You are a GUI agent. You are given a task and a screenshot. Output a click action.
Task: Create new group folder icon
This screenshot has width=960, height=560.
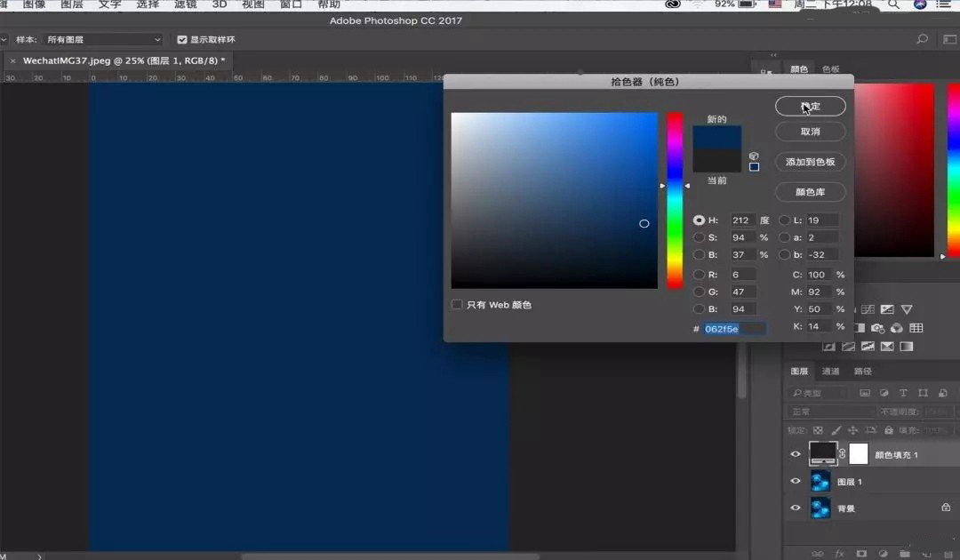click(x=905, y=554)
